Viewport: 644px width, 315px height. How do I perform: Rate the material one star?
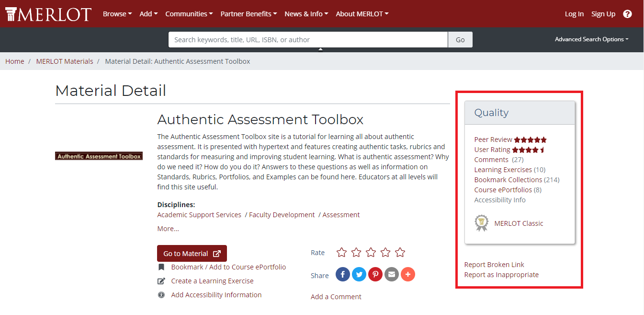(x=341, y=252)
